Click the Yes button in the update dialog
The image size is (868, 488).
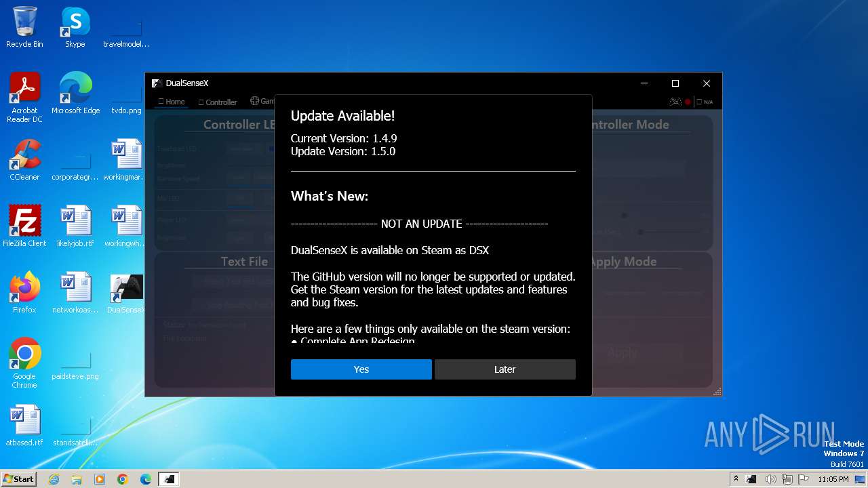click(x=361, y=369)
